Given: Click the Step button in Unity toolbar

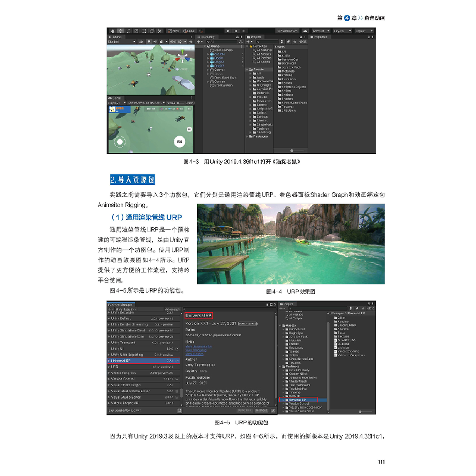Looking at the screenshot, I should pyautogui.click(x=244, y=31).
